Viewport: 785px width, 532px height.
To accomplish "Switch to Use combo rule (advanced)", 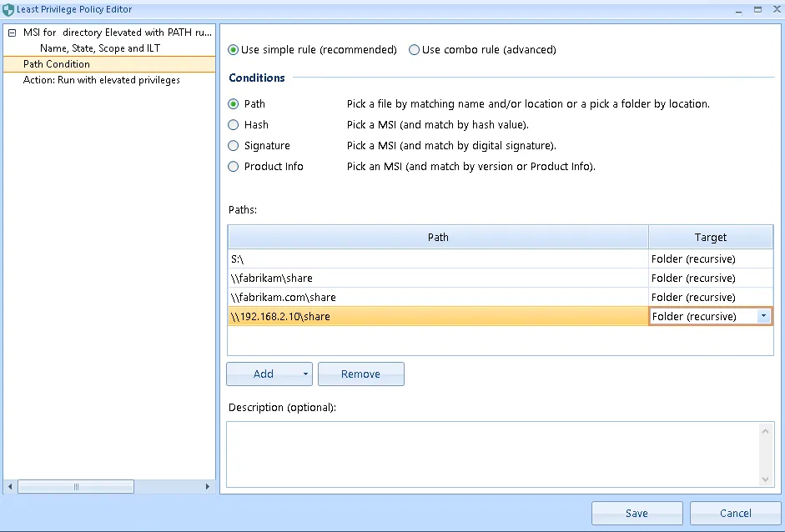I will pos(415,50).
